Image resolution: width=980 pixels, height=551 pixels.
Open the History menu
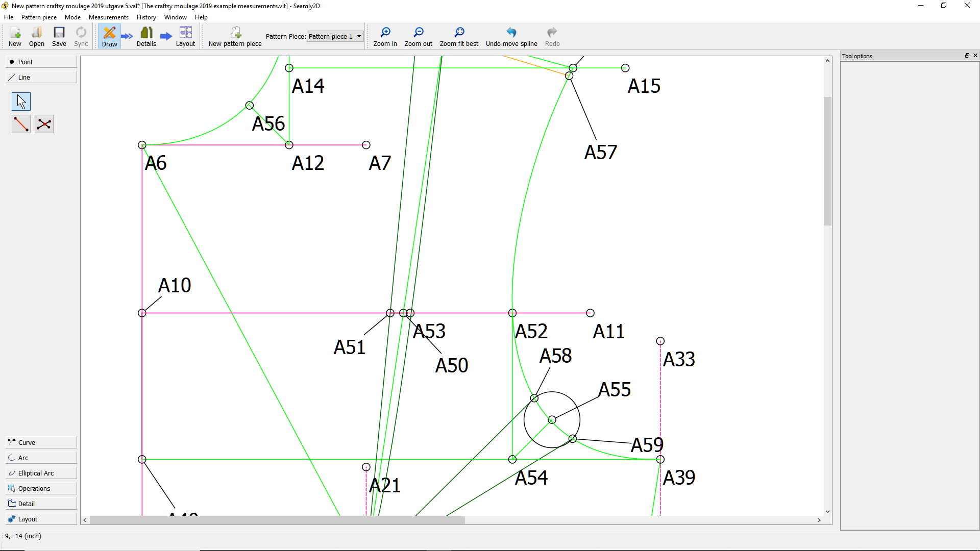146,17
